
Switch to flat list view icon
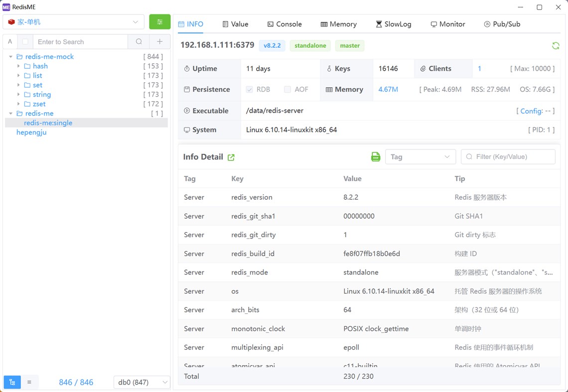click(29, 382)
